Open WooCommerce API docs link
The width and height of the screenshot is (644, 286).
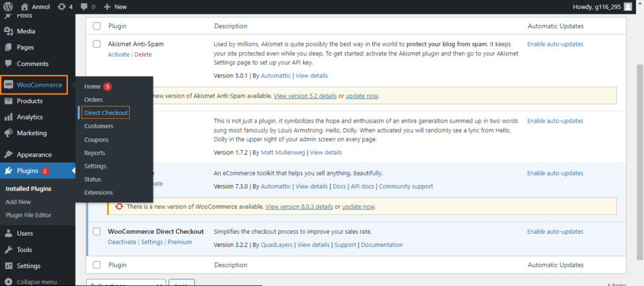[x=363, y=186]
